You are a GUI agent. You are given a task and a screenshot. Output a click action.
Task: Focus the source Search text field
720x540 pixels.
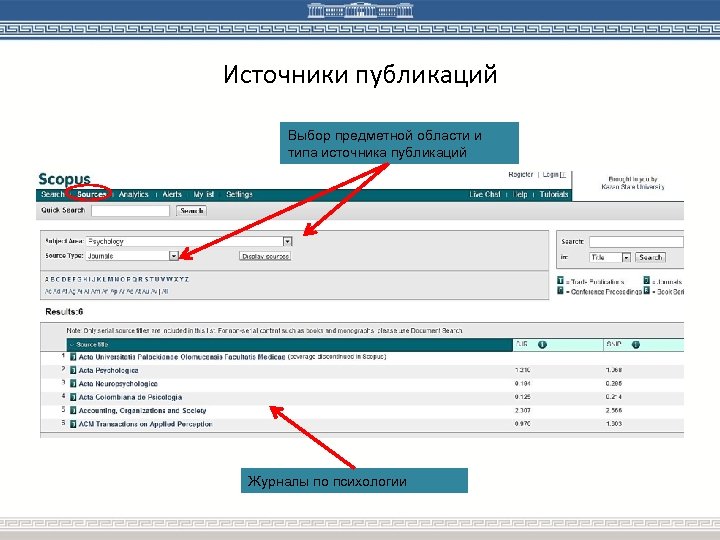point(636,242)
